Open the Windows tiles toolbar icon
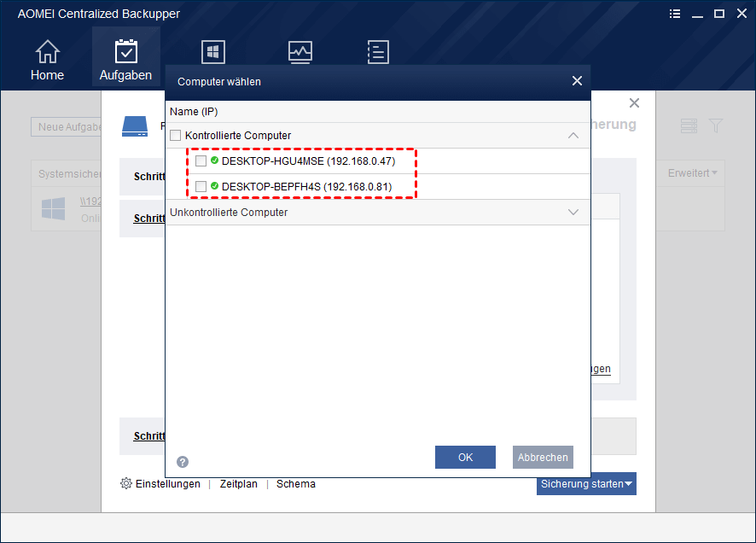Image resolution: width=756 pixels, height=543 pixels. point(212,51)
